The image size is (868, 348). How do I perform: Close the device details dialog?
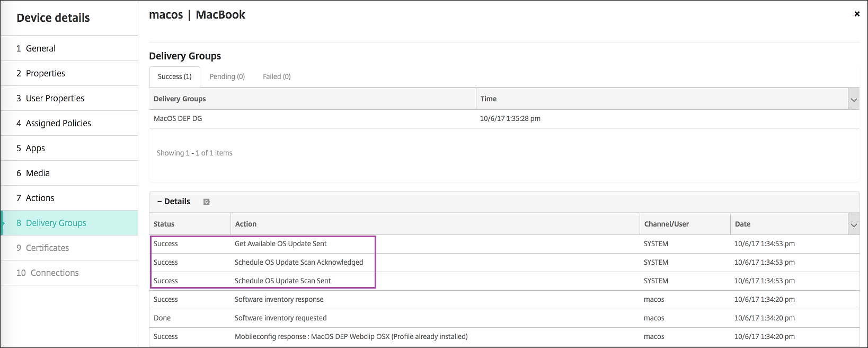[x=857, y=14]
